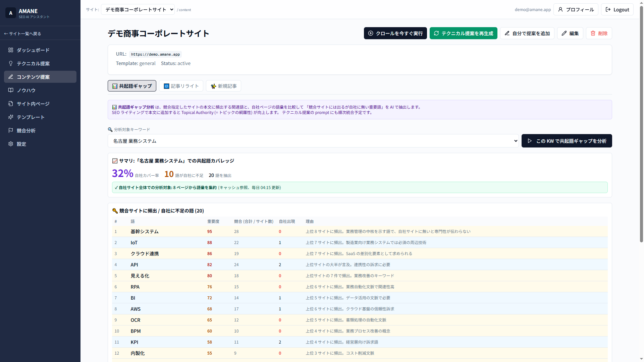
Task: Click the テンプレート sparkle icon
Action: pyautogui.click(x=11, y=117)
